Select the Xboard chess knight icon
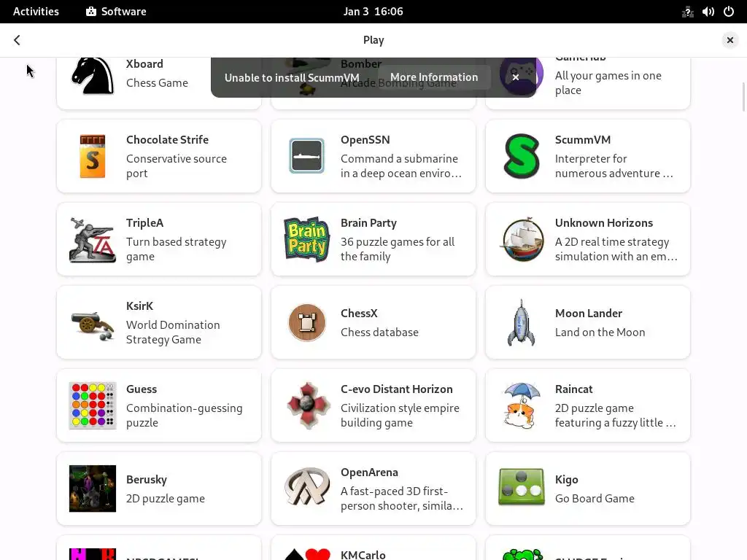This screenshot has height=560, width=747. [x=93, y=76]
